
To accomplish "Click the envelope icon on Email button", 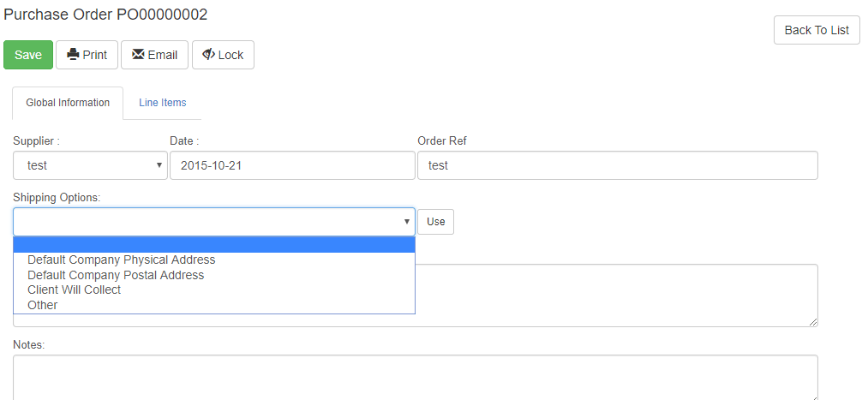I will tap(138, 55).
